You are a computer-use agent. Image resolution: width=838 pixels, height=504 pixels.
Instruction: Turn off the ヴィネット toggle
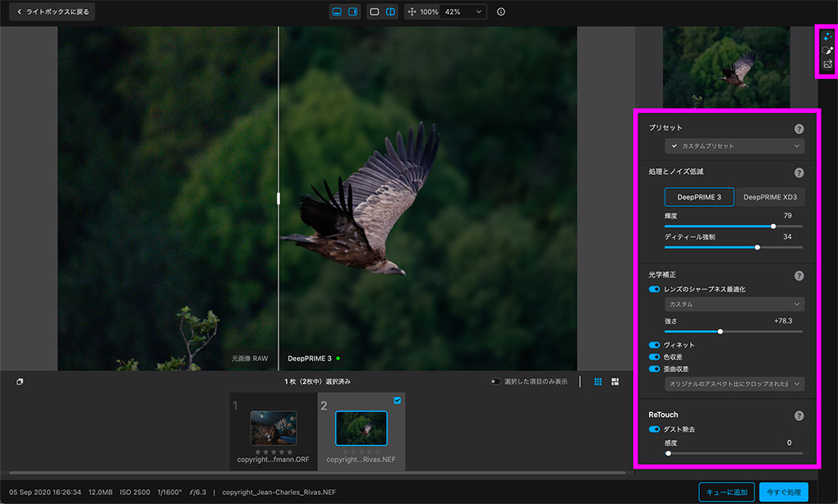click(x=655, y=346)
